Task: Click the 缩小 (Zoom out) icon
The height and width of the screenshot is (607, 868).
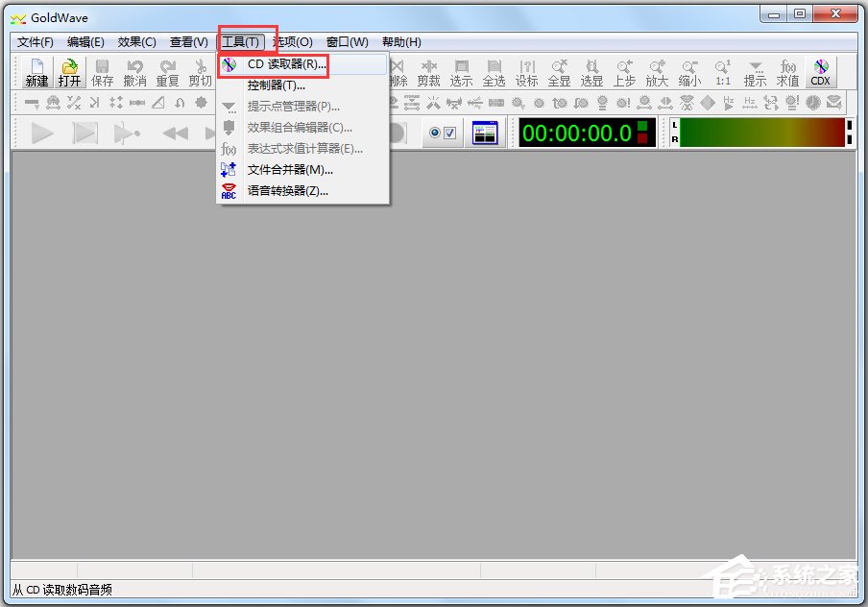Action: tap(690, 73)
